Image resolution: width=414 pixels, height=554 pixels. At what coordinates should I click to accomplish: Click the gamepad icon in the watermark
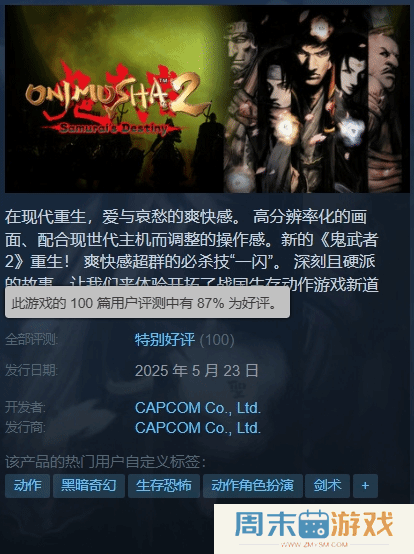[314, 524]
